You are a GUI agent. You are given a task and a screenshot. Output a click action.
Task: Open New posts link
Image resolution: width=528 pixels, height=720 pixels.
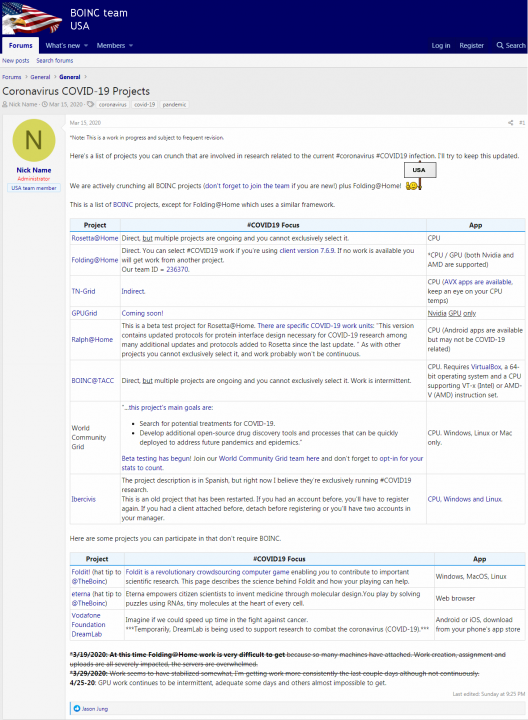[x=16, y=61]
